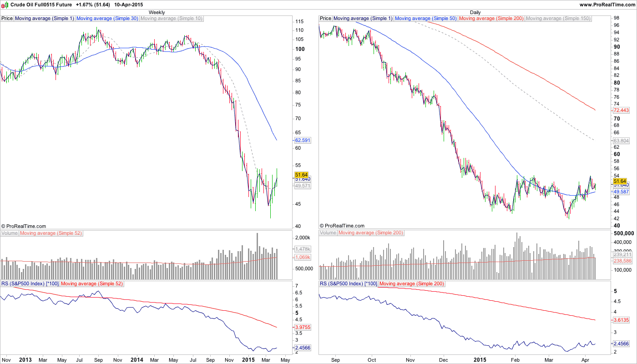Select Moving average (Simple 52) in Weekly RS panel
The image size is (637, 364).
click(x=91, y=283)
